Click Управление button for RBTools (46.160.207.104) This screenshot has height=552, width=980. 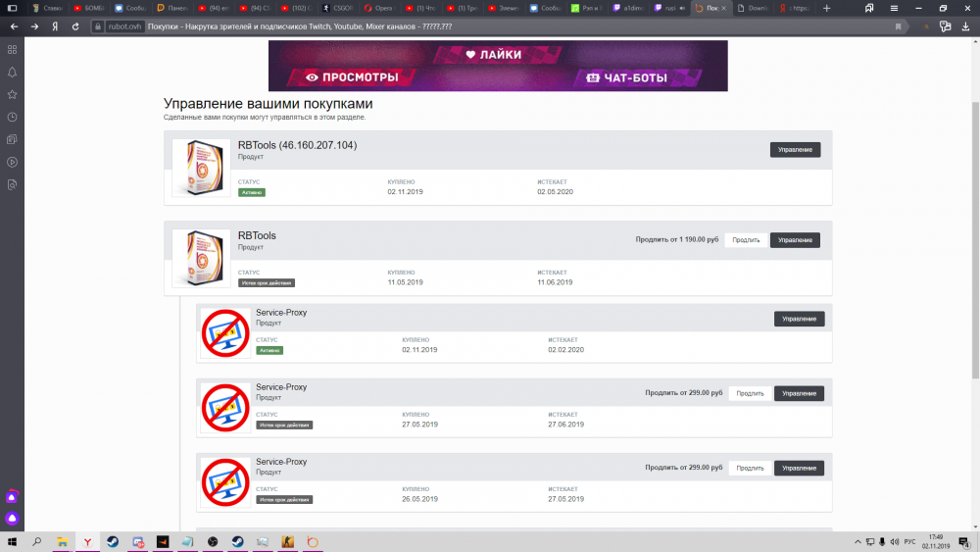click(x=795, y=150)
